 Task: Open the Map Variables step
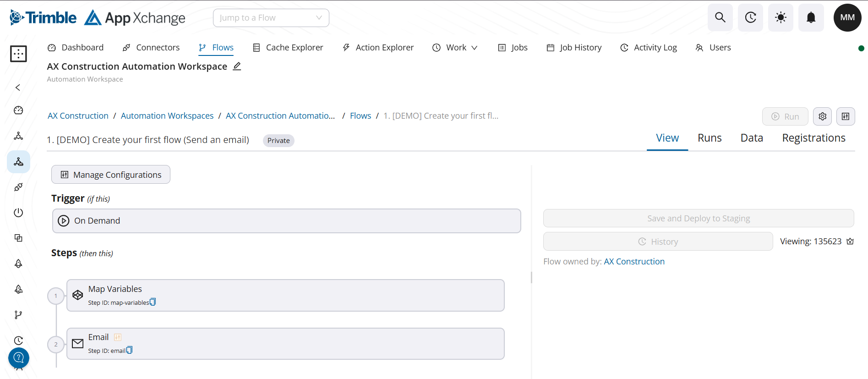[285, 295]
